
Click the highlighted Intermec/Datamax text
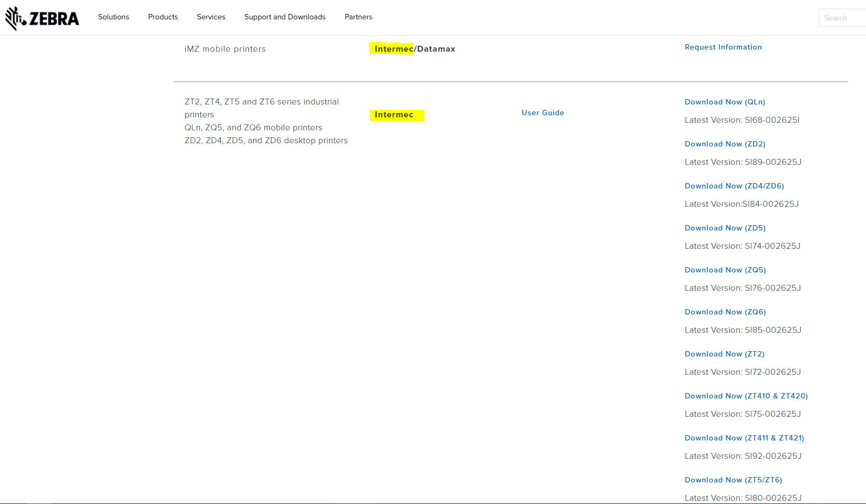415,49
